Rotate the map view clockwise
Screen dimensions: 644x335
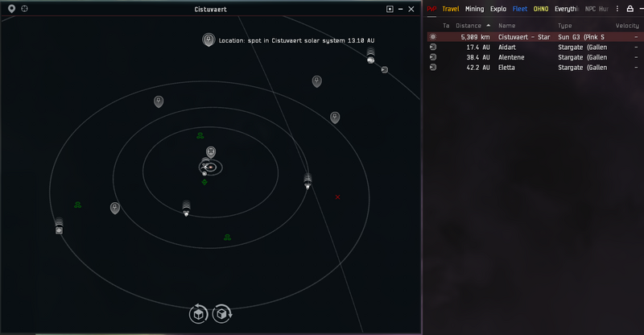[222, 314]
